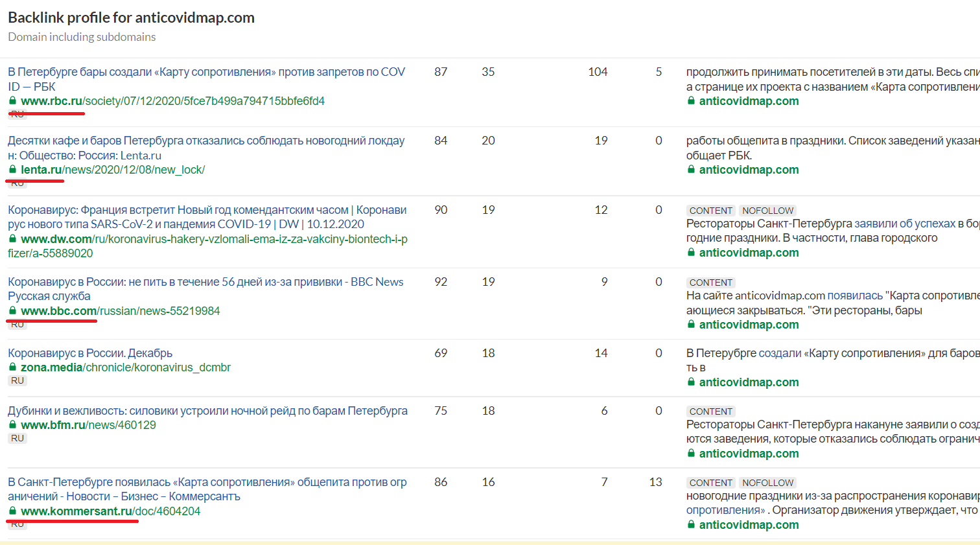Click the NOFOLLOW tag in the kommersant.ru row

(x=767, y=483)
